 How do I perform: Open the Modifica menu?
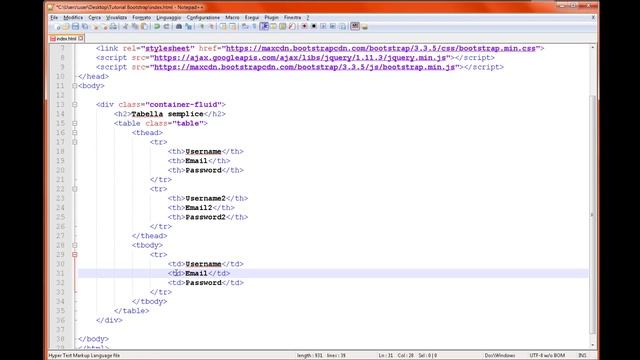tap(73, 18)
